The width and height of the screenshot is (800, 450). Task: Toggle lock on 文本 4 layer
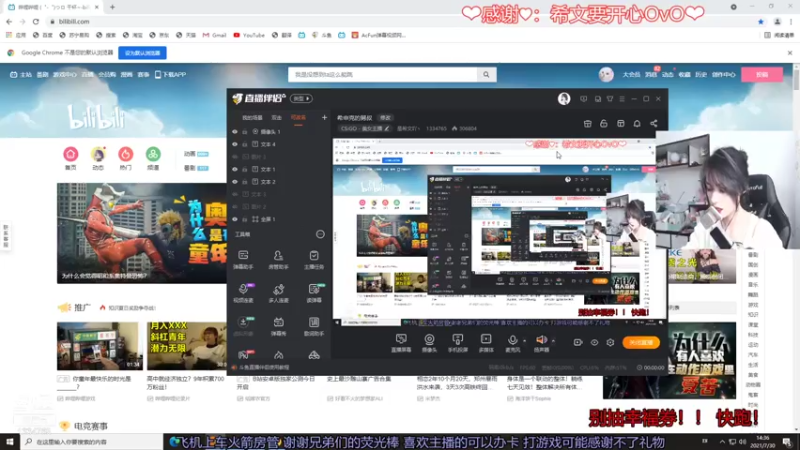click(x=245, y=144)
